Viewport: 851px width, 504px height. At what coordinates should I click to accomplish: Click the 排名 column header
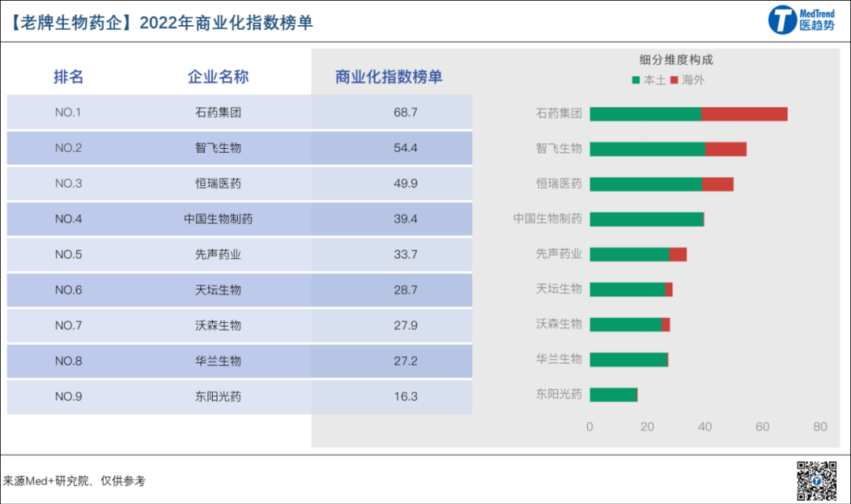69,76
